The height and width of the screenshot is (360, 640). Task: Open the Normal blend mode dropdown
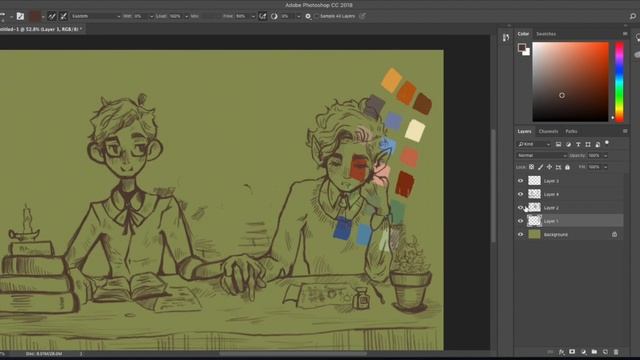pyautogui.click(x=542, y=156)
